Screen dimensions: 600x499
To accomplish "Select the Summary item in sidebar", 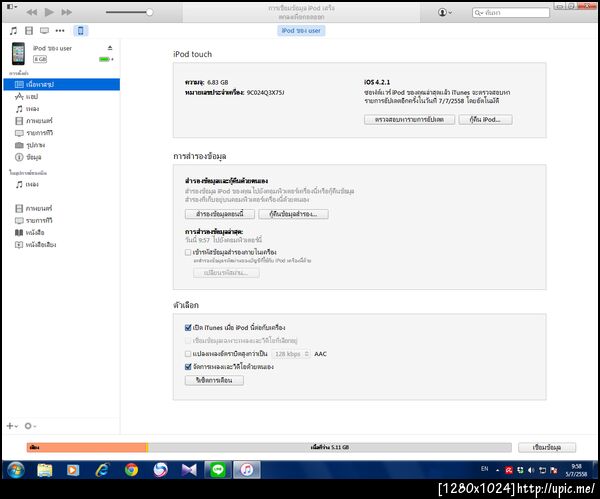I will (x=62, y=84).
